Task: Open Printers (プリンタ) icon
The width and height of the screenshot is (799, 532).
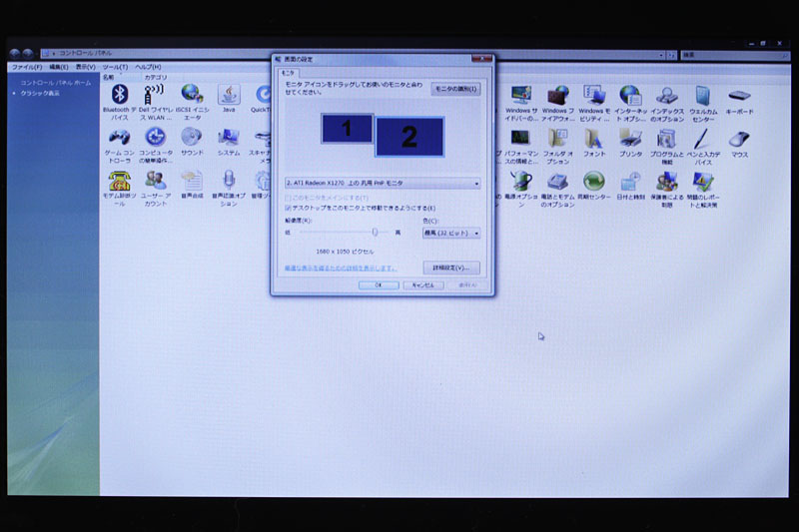Action: pos(630,138)
